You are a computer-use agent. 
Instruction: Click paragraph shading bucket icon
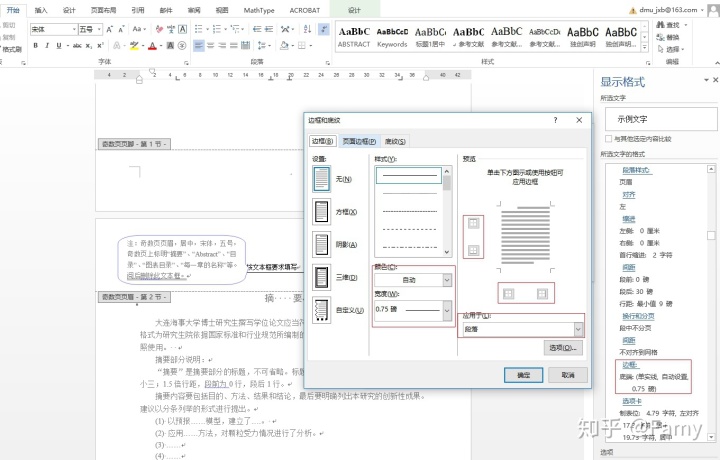284,45
